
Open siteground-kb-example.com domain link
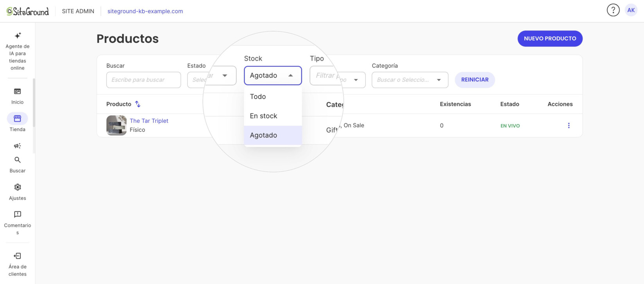click(x=145, y=11)
